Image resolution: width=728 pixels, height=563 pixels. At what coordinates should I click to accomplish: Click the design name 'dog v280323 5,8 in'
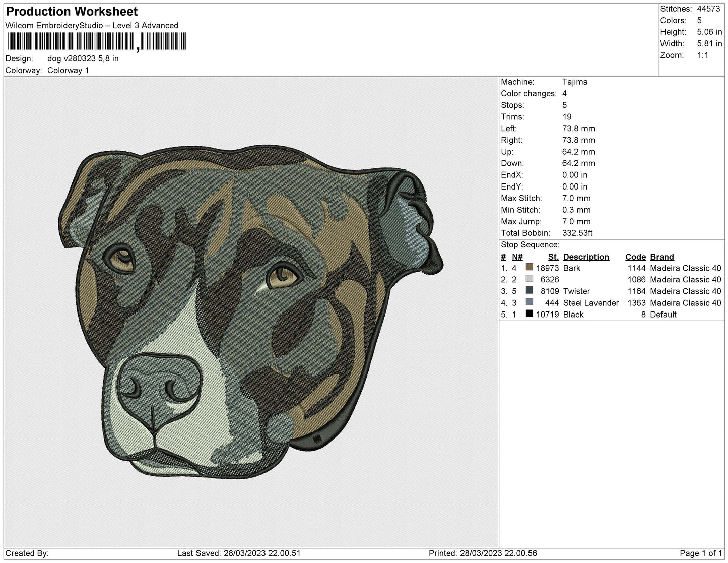(x=83, y=58)
